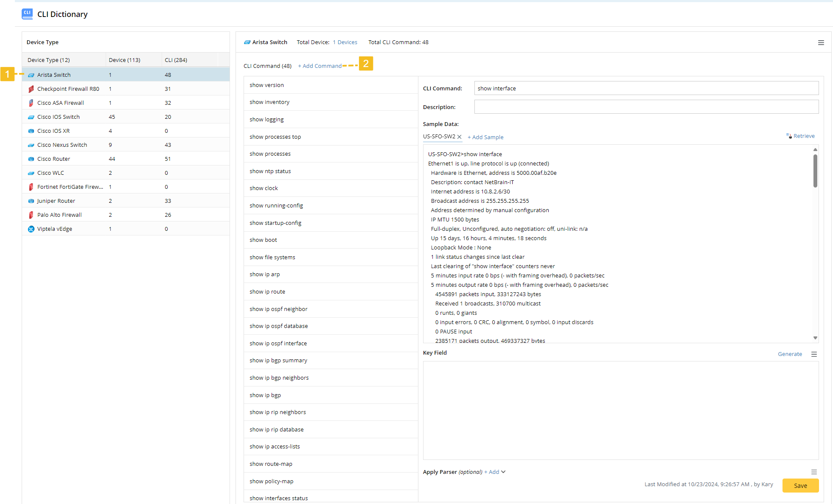Click the CLI Dictionary logo icon
The height and width of the screenshot is (504, 833).
coord(27,14)
